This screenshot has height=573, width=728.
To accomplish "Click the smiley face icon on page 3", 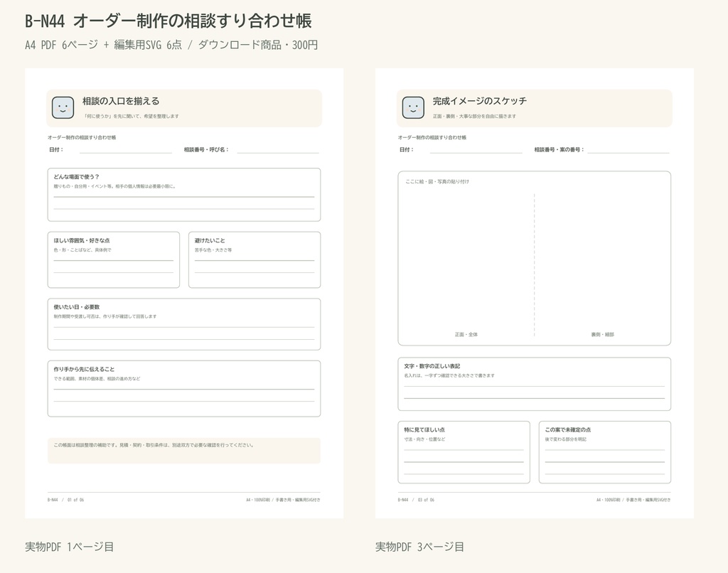I will 413,108.
